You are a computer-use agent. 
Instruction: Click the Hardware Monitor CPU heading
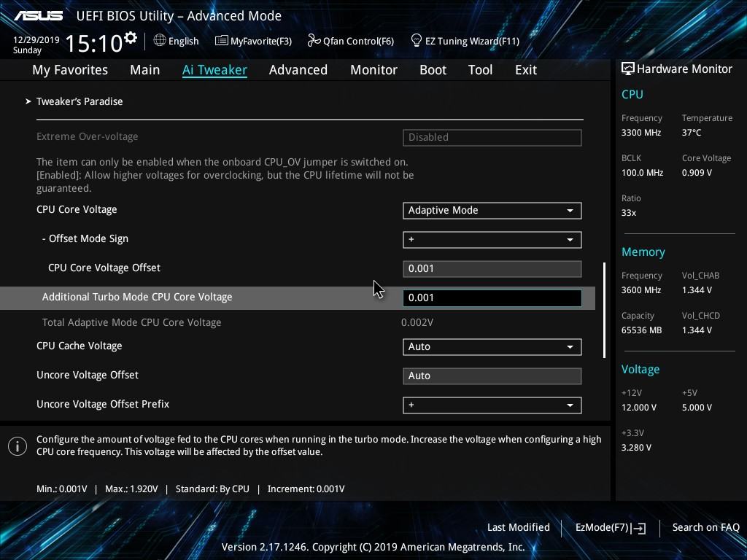[x=632, y=94]
